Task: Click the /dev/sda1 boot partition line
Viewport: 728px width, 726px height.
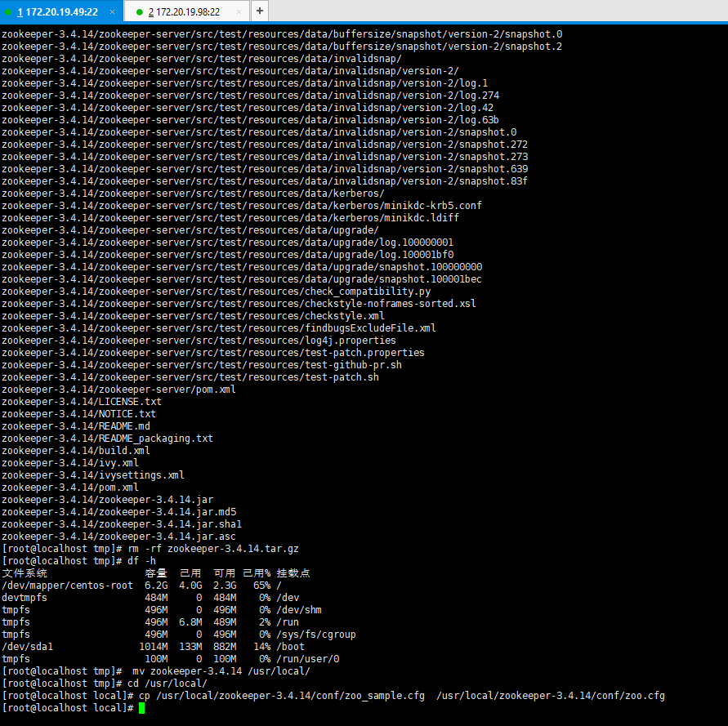Action: (26, 646)
